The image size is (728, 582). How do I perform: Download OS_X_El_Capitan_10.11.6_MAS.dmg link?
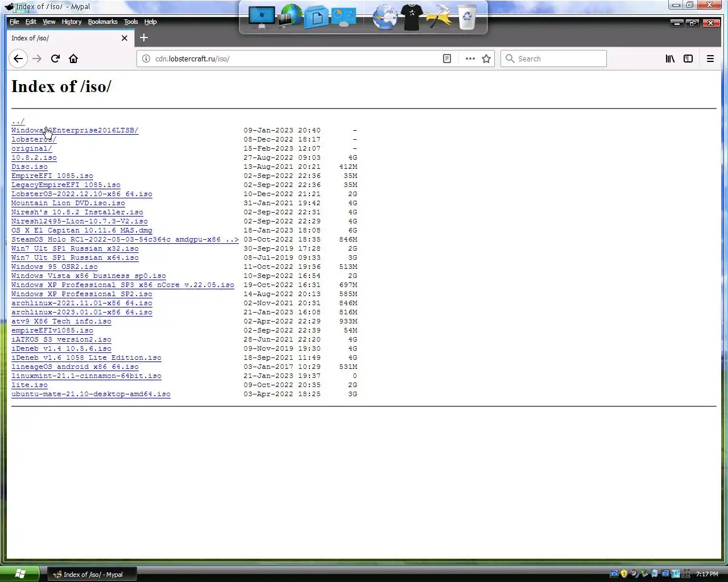click(82, 230)
